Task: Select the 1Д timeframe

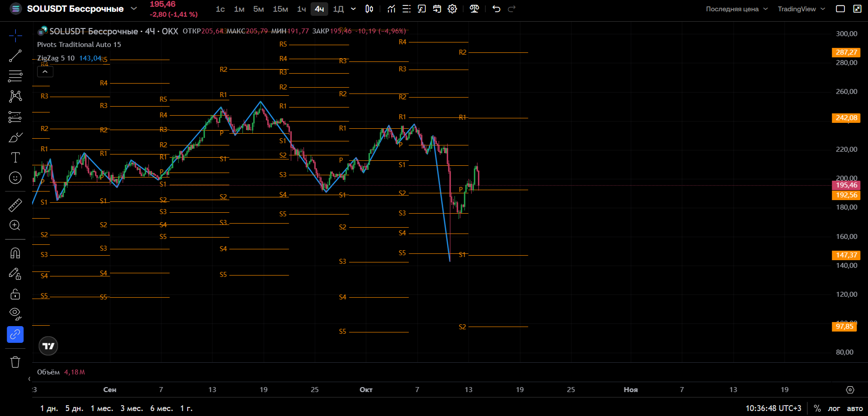Action: [x=338, y=9]
